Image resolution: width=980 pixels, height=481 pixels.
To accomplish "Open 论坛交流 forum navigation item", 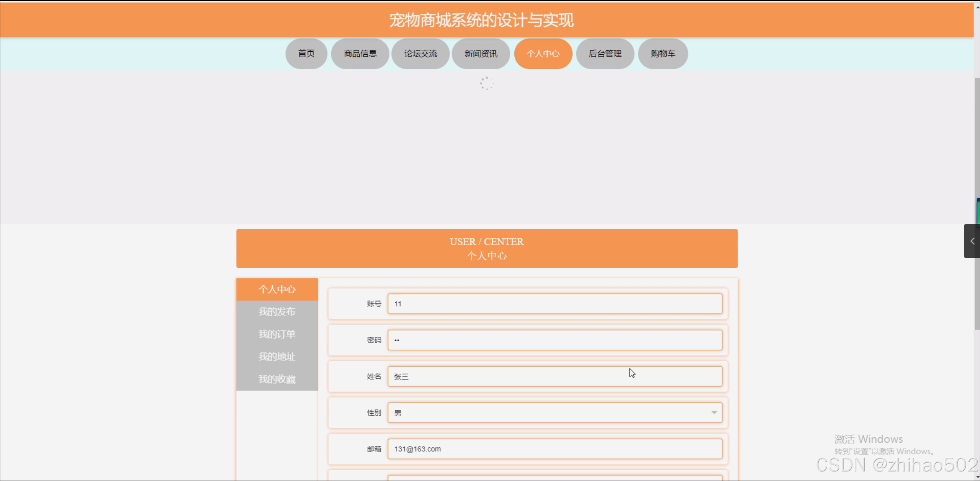I will coord(420,54).
